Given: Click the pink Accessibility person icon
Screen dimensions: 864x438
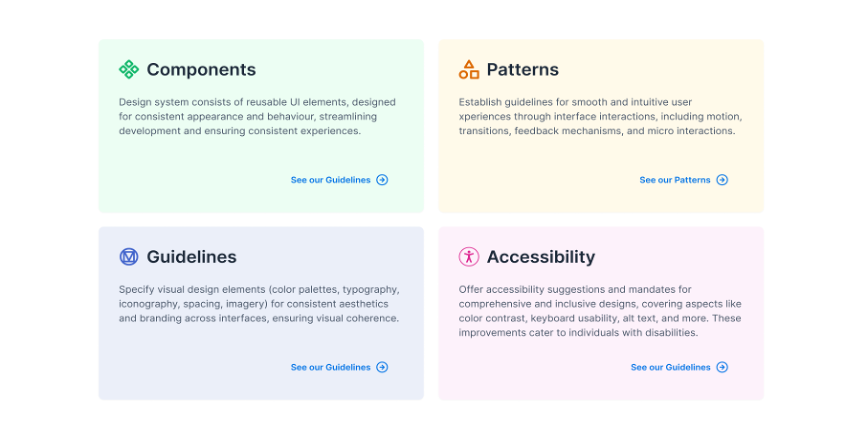Looking at the screenshot, I should [469, 257].
